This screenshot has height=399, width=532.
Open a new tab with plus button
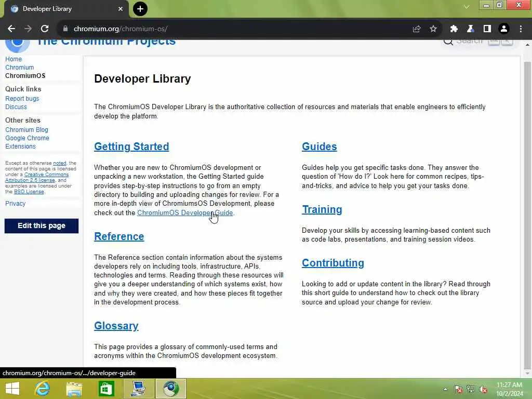click(140, 9)
